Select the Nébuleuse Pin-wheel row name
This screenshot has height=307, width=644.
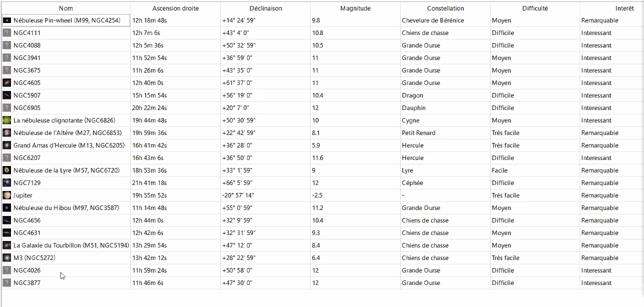66,20
